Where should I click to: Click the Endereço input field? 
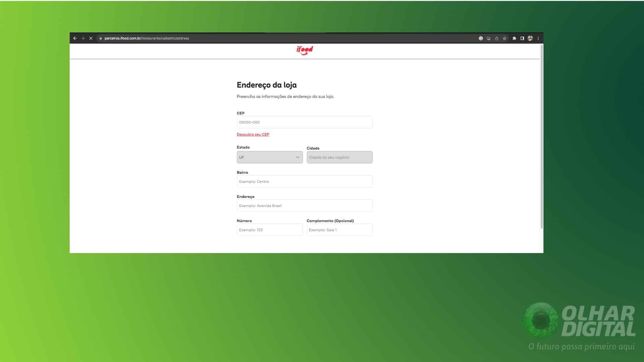click(x=304, y=205)
